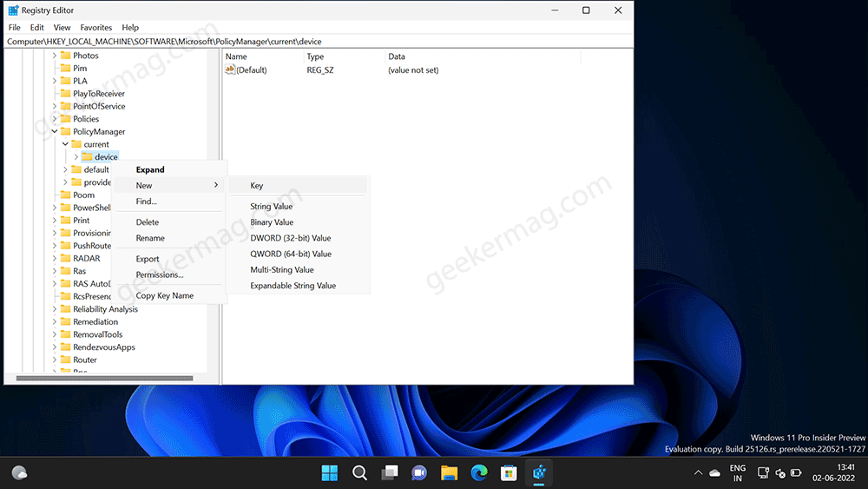Open File Explorer from the taskbar
The height and width of the screenshot is (489, 868).
[449, 473]
